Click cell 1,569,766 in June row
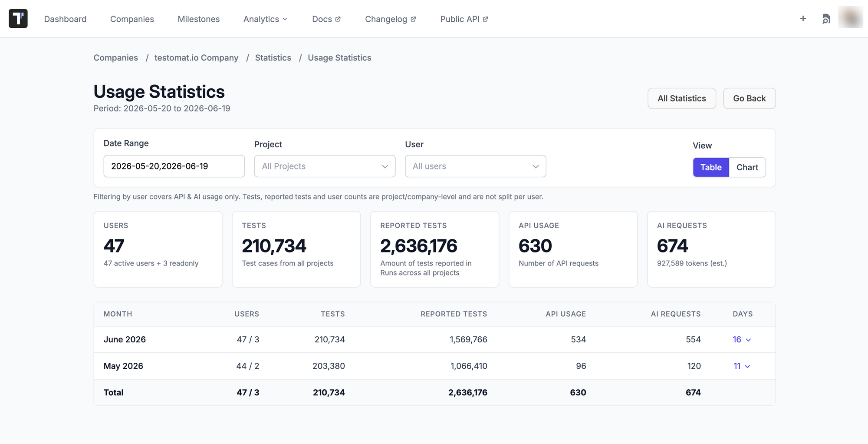 click(x=469, y=340)
